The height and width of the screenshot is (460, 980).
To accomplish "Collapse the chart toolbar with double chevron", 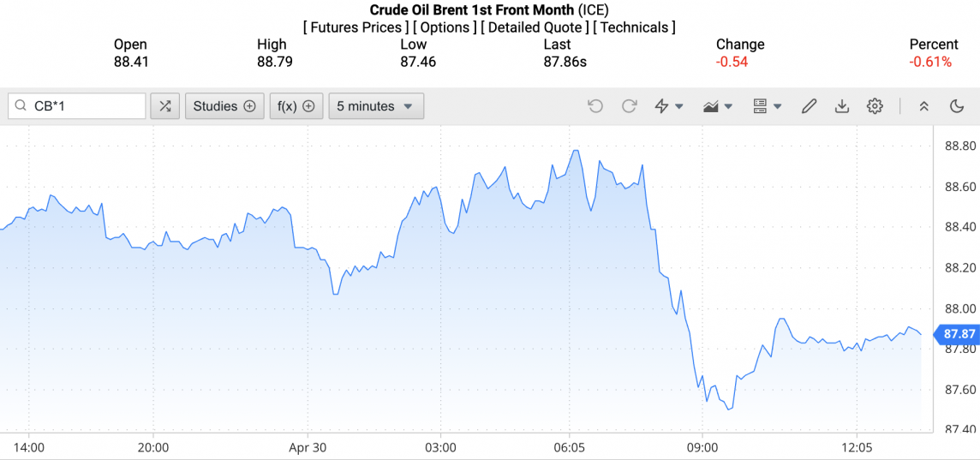I will point(923,106).
